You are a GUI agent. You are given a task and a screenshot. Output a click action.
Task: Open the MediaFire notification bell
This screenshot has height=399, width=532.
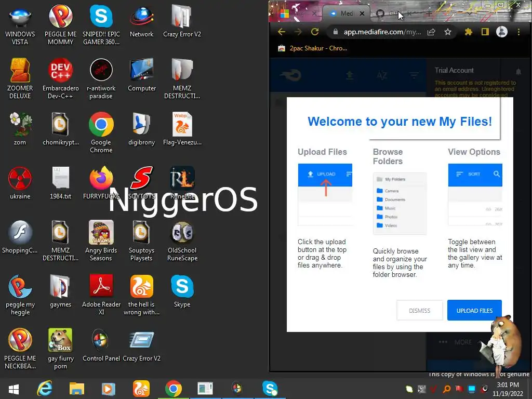518,72
